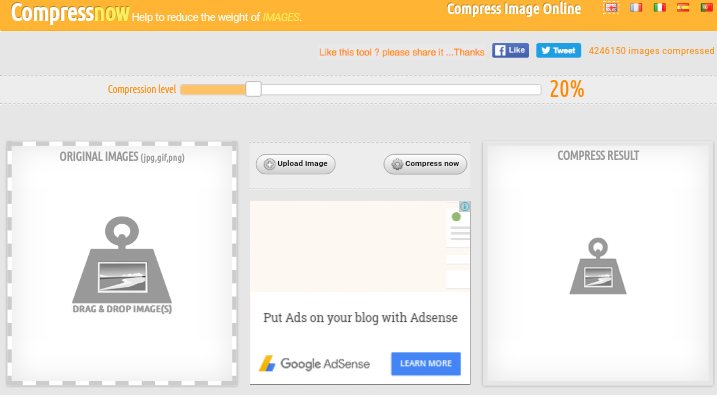Click the 'Put Ads on your blog' ad text
The width and height of the screenshot is (717, 395).
(360, 318)
